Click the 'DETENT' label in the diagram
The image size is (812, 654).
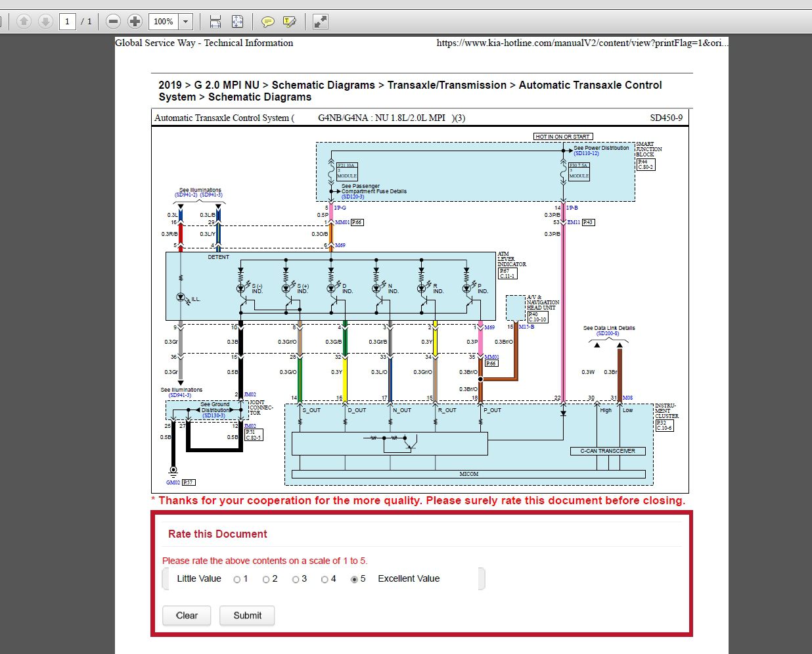(219, 257)
